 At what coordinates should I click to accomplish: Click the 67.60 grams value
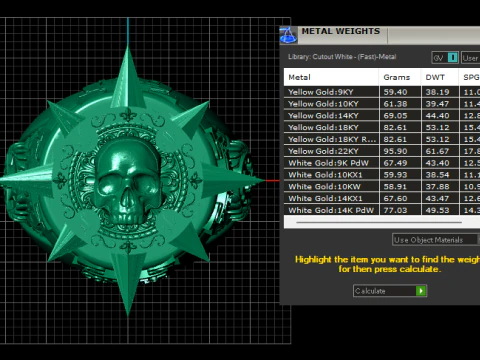(x=395, y=198)
